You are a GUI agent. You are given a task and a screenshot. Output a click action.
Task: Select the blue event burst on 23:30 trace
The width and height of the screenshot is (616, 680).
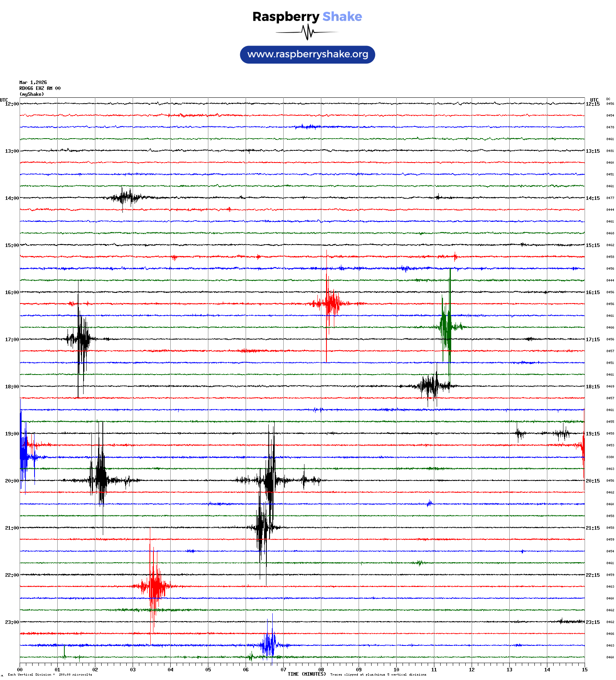269,645
